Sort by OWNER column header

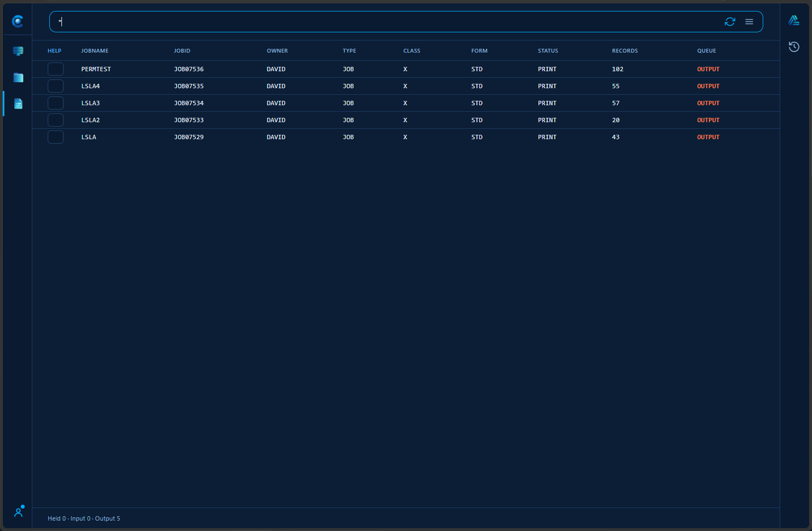[x=277, y=51]
